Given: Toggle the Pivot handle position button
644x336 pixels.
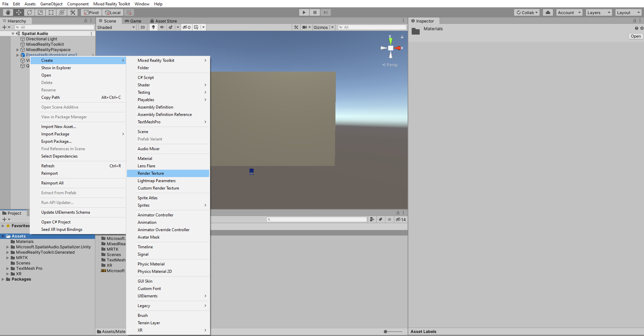Looking at the screenshot, I should click(x=91, y=12).
